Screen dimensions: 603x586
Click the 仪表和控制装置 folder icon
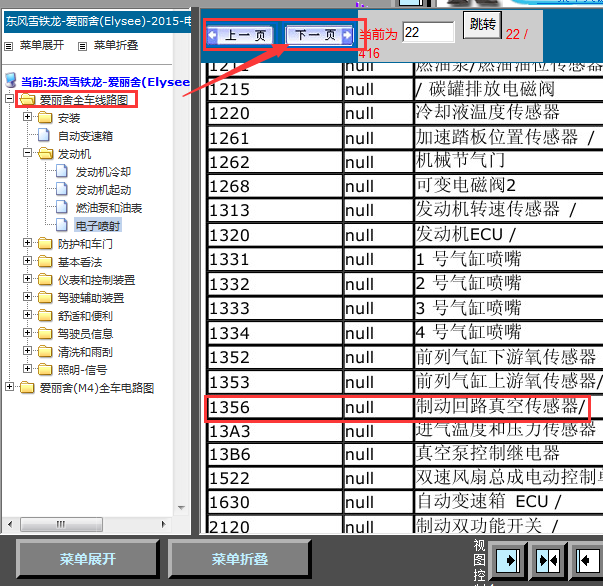[x=44, y=280]
